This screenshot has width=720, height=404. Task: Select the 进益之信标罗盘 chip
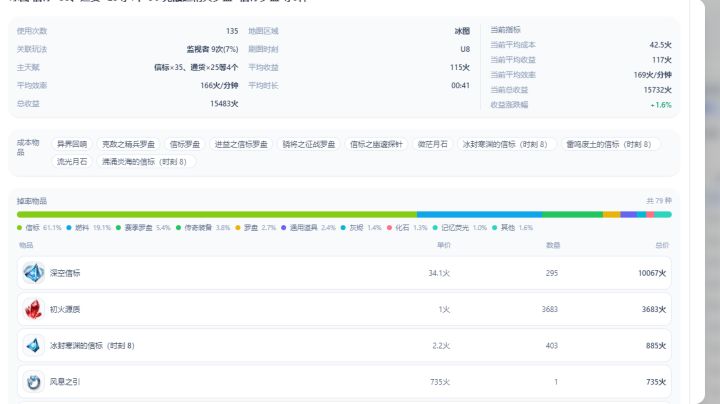[x=241, y=144]
